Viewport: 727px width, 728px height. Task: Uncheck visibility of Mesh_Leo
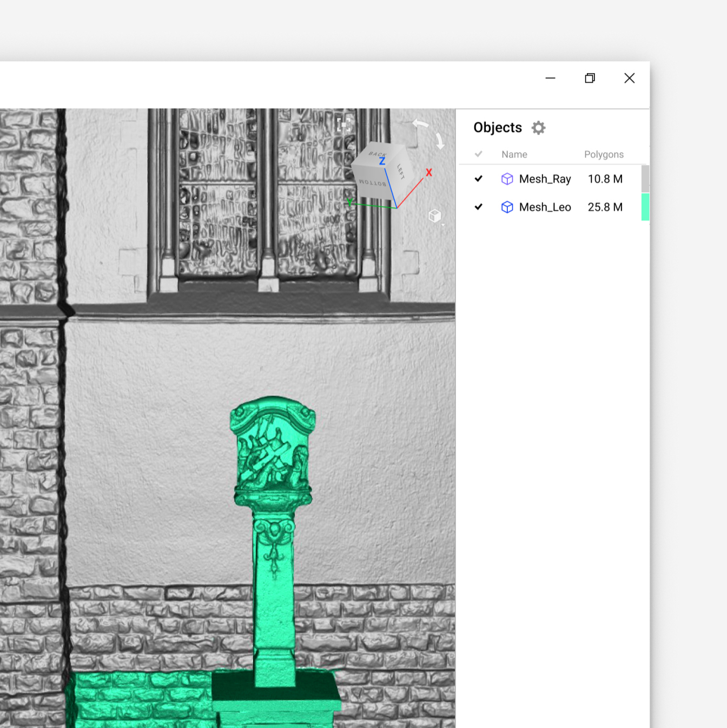478,207
